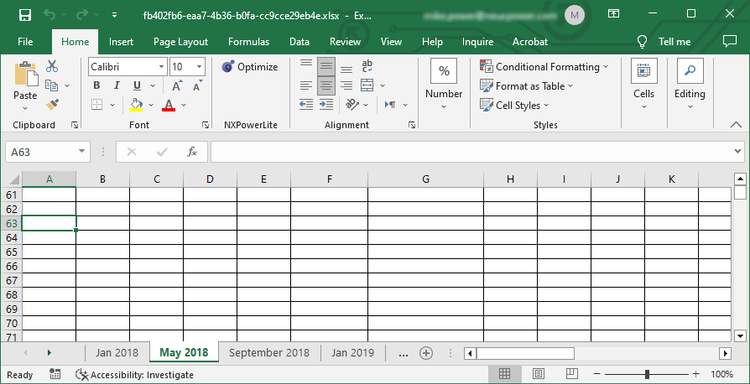Toggle Italic formatting
The width and height of the screenshot is (750, 384).
(117, 86)
